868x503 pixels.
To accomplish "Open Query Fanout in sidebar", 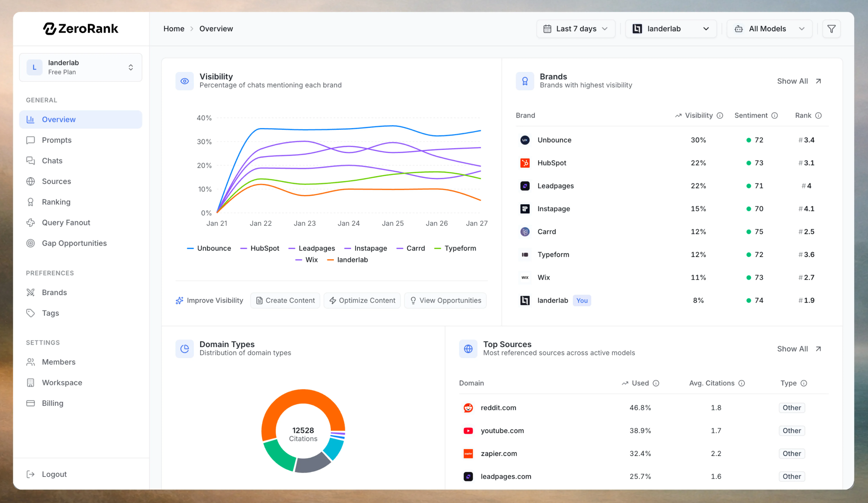I will (81, 223).
